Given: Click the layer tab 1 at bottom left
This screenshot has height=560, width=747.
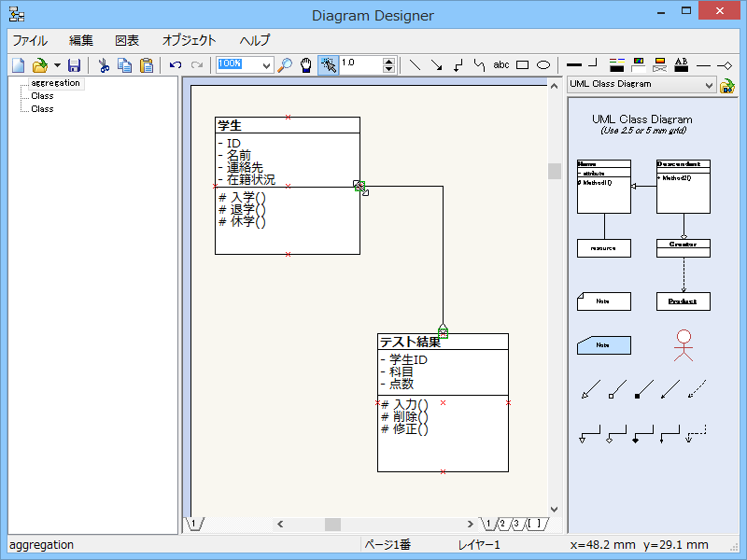Looking at the screenshot, I should [x=194, y=524].
